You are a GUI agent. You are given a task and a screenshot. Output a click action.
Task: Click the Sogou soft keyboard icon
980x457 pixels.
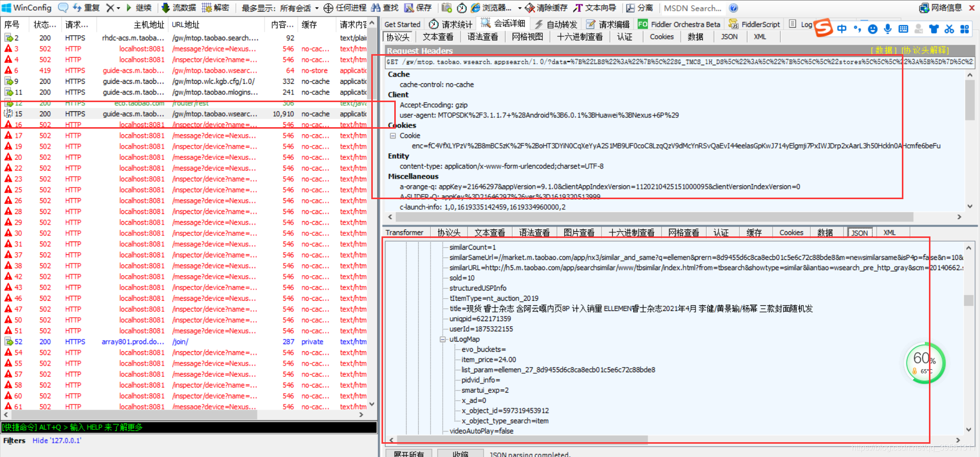[x=903, y=29]
